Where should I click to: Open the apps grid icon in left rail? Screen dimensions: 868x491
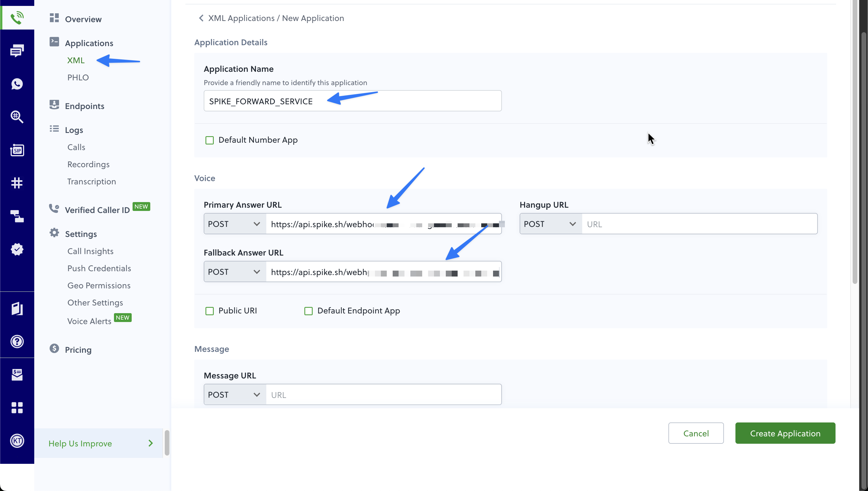(17, 407)
